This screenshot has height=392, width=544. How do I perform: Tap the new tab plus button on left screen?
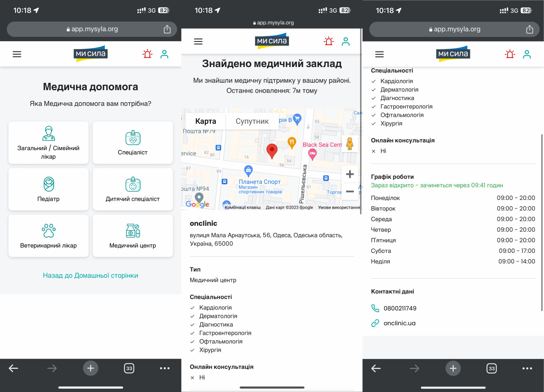click(91, 368)
